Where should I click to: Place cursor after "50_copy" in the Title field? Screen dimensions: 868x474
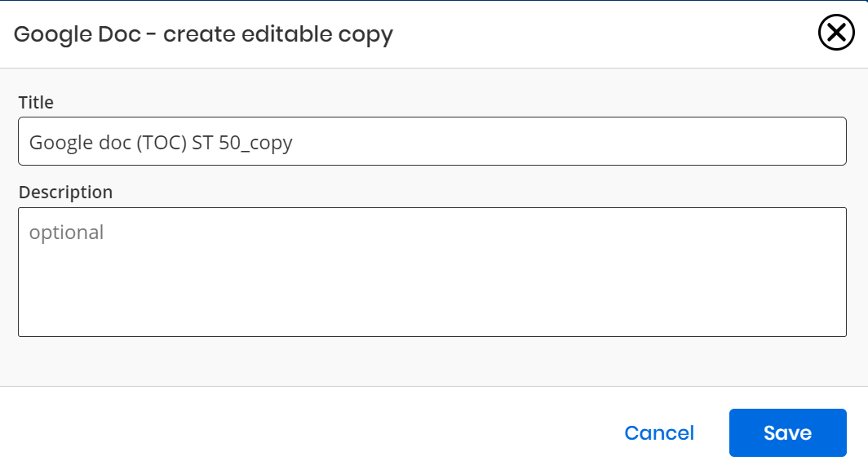[x=294, y=142]
